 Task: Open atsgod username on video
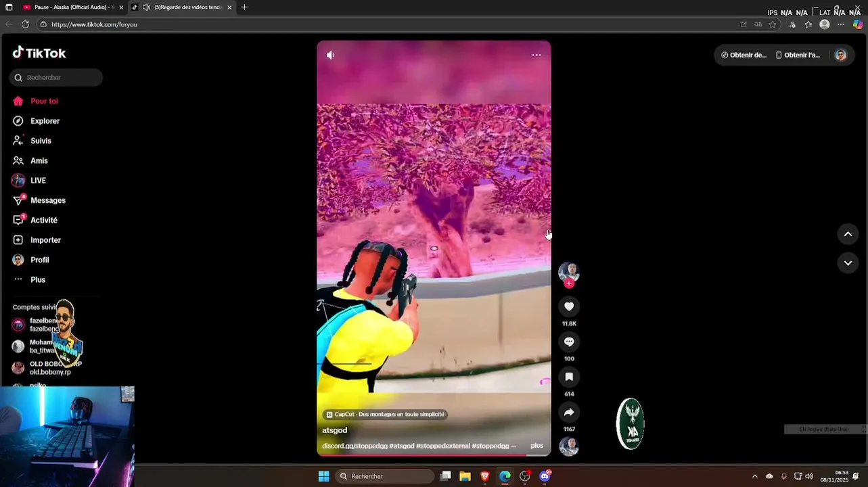tap(334, 430)
